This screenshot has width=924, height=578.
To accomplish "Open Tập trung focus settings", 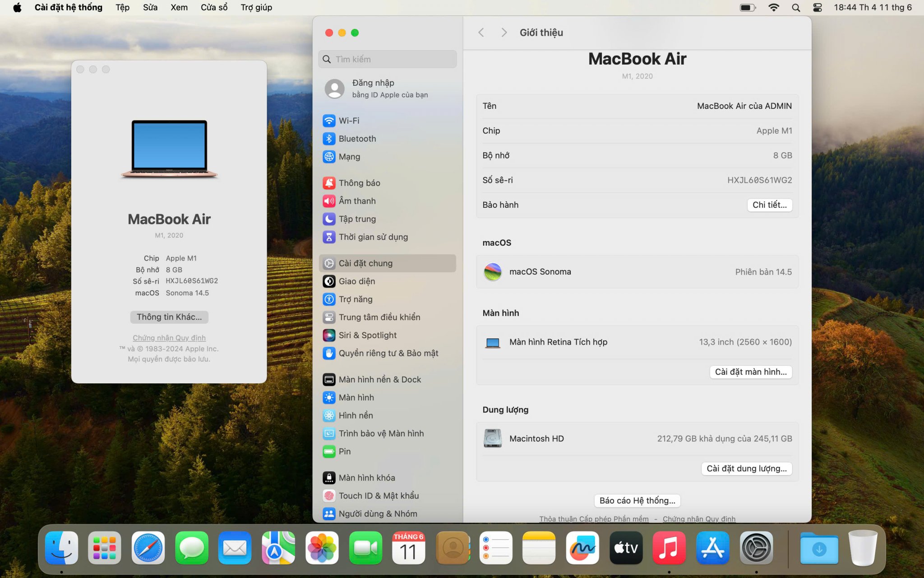I will tap(357, 219).
